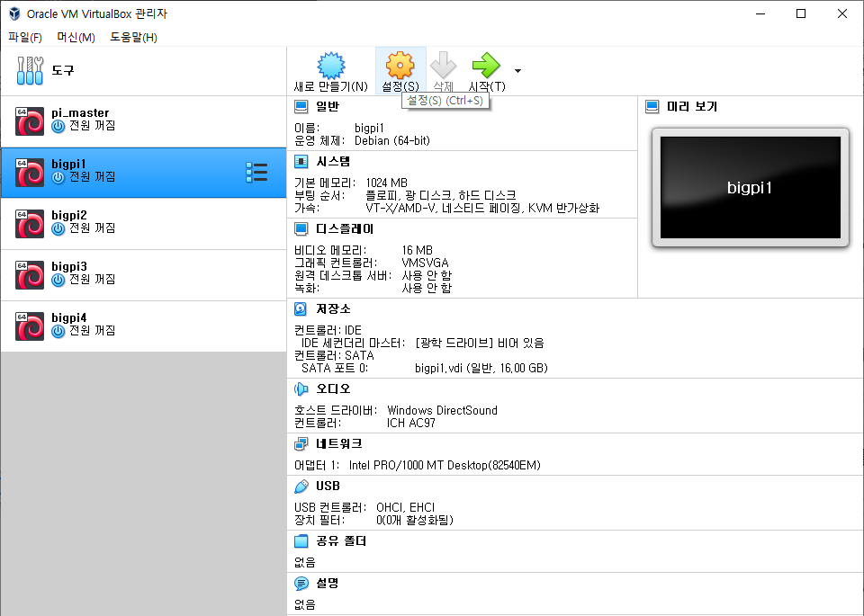Click 디스플레이 screen icon
Image resolution: width=864 pixels, height=616 pixels.
tap(301, 228)
